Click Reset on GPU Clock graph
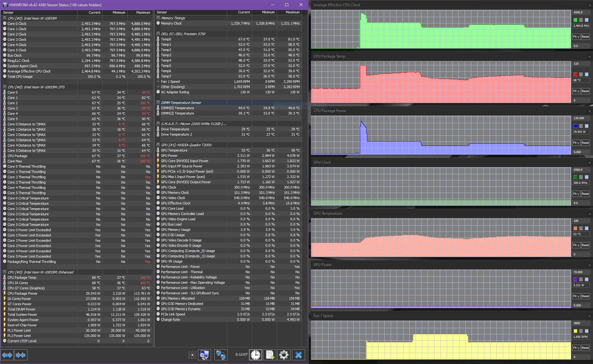The height and width of the screenshot is (364, 593). (x=586, y=194)
